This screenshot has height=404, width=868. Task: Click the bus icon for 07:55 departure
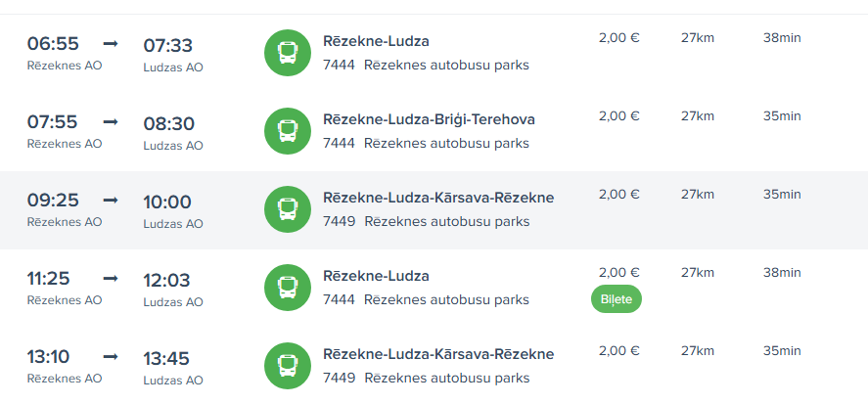point(288,131)
